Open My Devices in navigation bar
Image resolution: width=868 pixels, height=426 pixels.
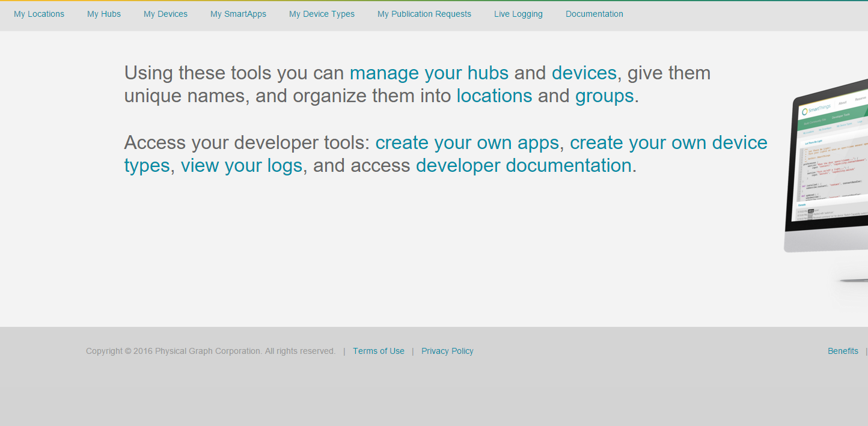point(165,14)
